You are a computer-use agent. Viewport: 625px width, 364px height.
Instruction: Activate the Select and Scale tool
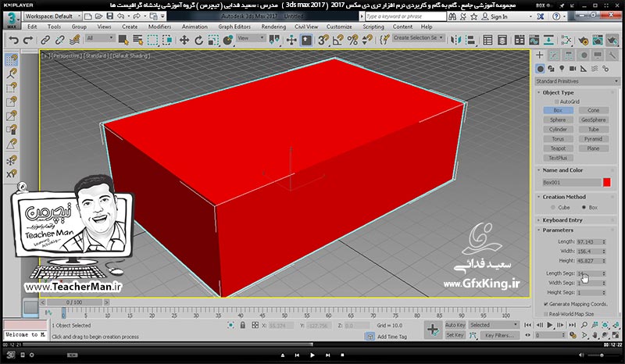[x=213, y=41]
